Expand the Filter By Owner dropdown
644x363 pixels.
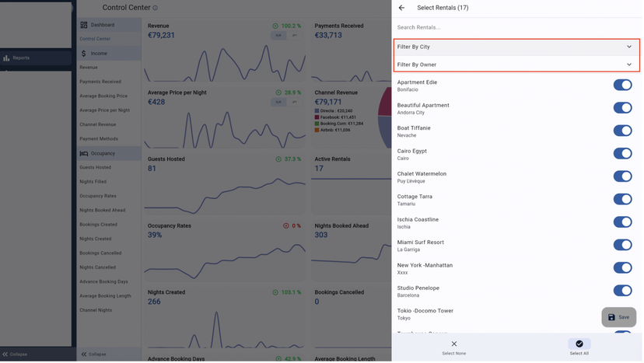coord(516,65)
